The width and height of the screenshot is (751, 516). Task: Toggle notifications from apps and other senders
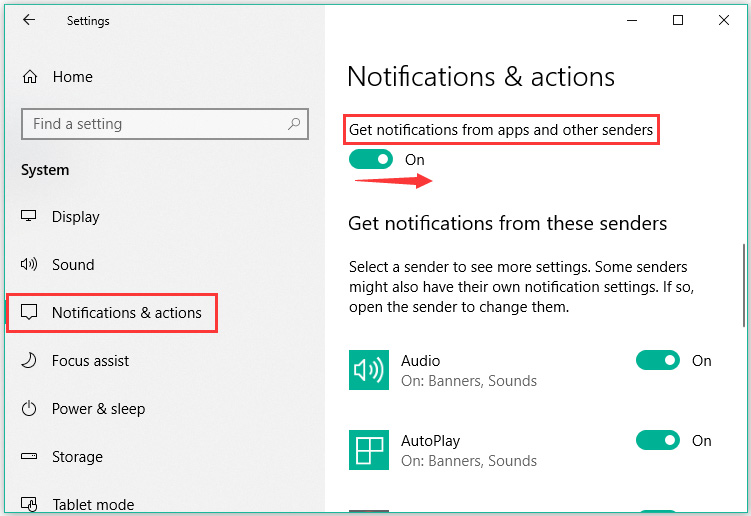[371, 160]
